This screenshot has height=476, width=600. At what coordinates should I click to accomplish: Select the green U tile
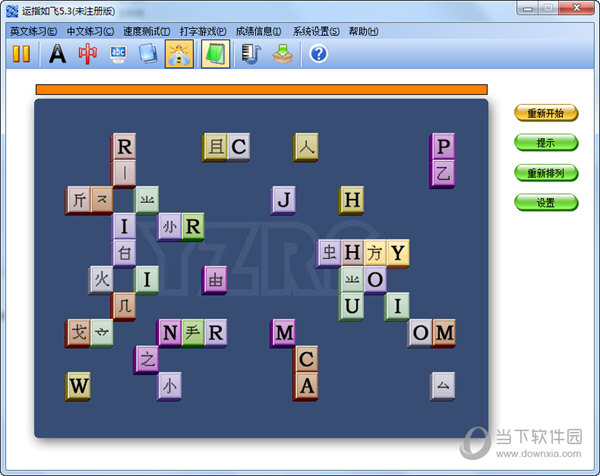[x=351, y=307]
